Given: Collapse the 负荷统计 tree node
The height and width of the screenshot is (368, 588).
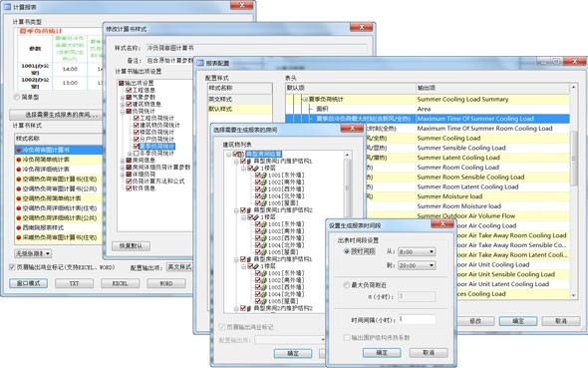Looking at the screenshot, I should tap(123, 112).
